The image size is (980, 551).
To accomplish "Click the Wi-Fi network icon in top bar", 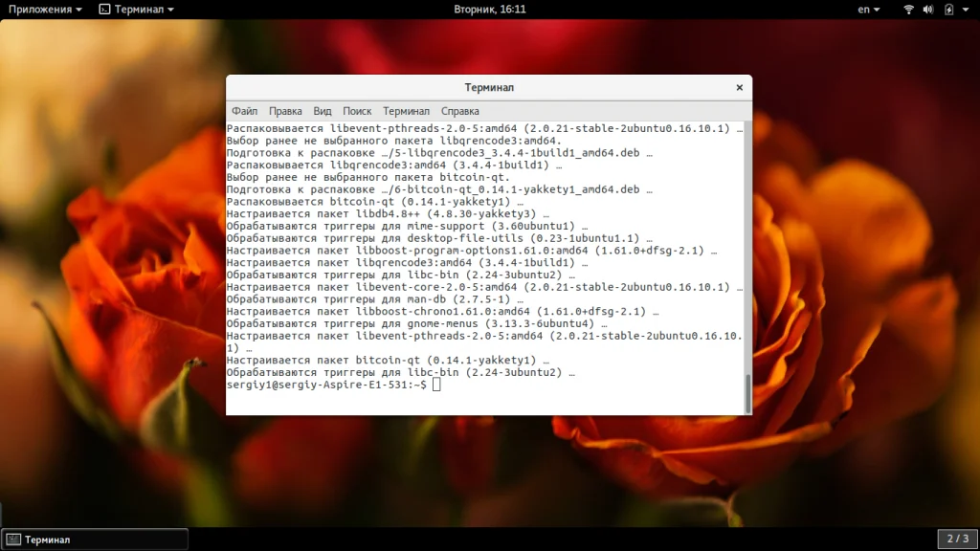I will pos(908,10).
